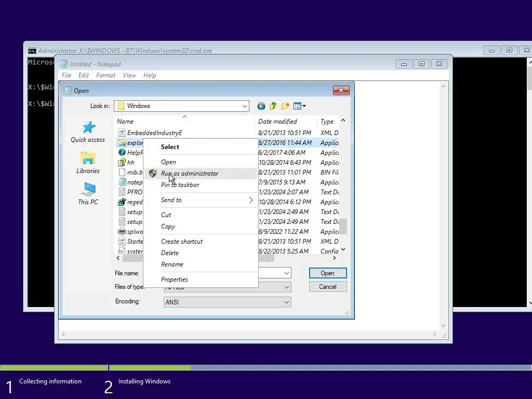
Task: Click date 6/2/2017 4:06 AM cell
Action: click(282, 153)
